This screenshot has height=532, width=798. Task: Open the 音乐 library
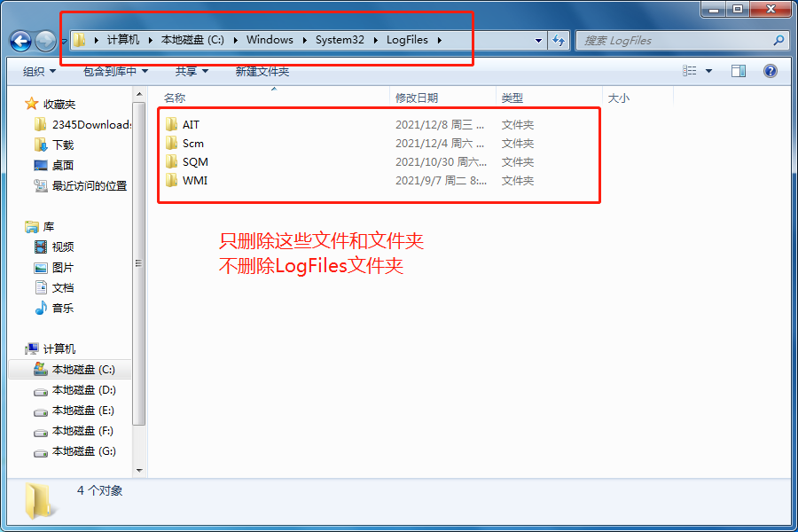(x=54, y=308)
